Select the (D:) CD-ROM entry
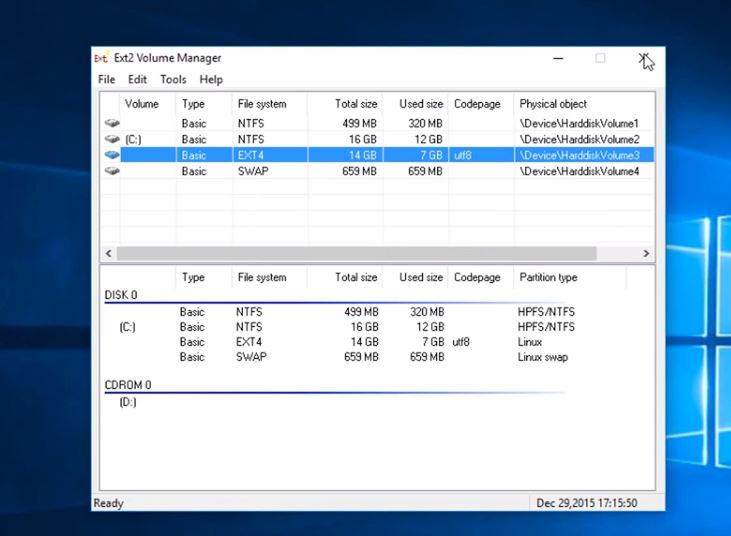The width and height of the screenshot is (731, 536). click(128, 402)
